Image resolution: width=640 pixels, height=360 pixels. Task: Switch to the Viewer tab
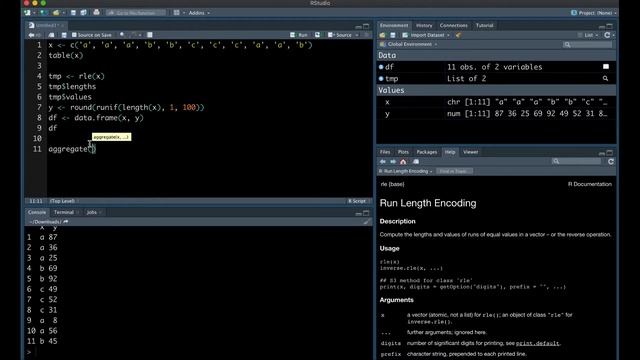471,152
